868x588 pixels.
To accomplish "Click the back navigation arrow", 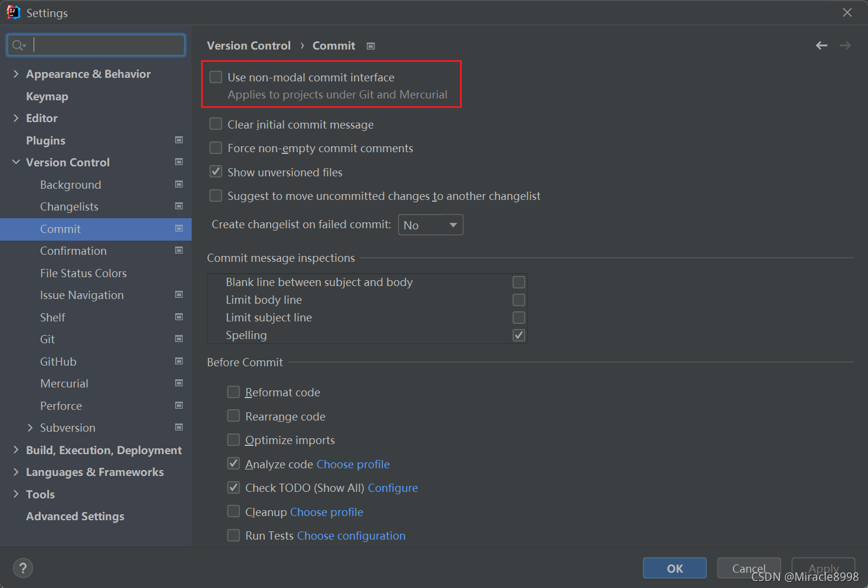I will pos(821,45).
